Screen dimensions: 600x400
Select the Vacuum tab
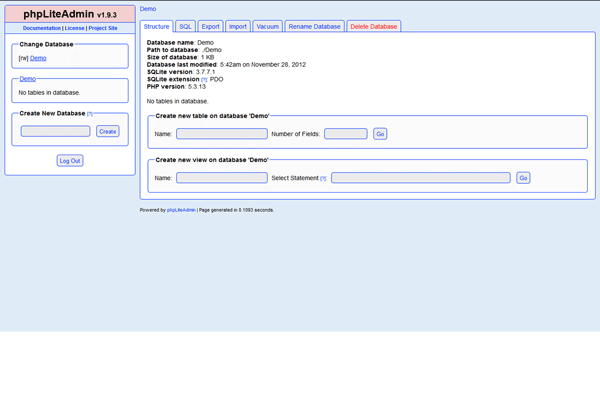click(x=267, y=26)
